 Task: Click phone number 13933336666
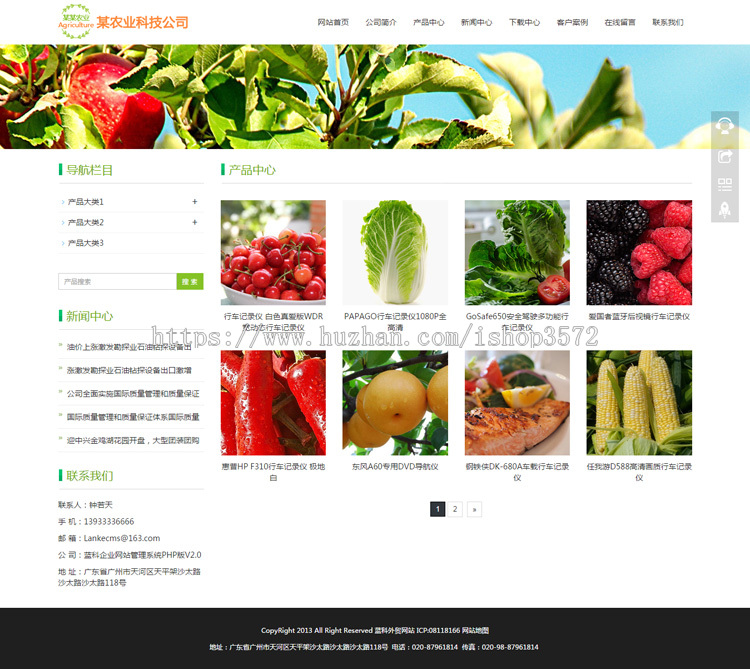point(109,522)
